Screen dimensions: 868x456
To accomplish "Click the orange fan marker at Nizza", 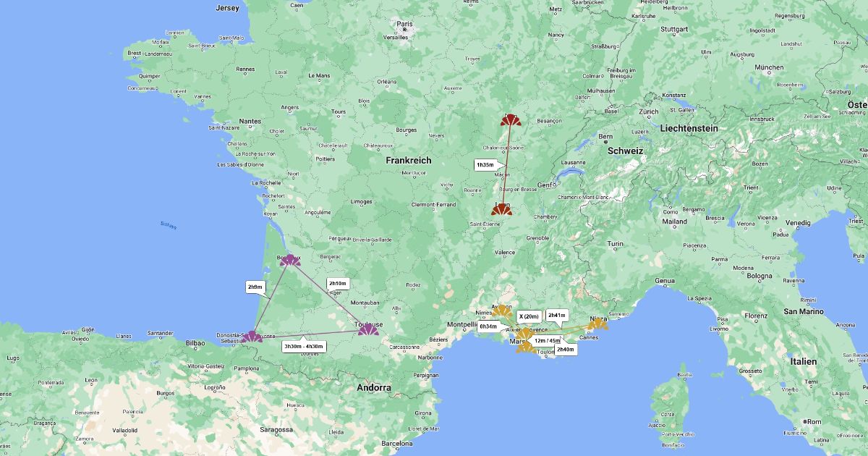I will pos(597,324).
